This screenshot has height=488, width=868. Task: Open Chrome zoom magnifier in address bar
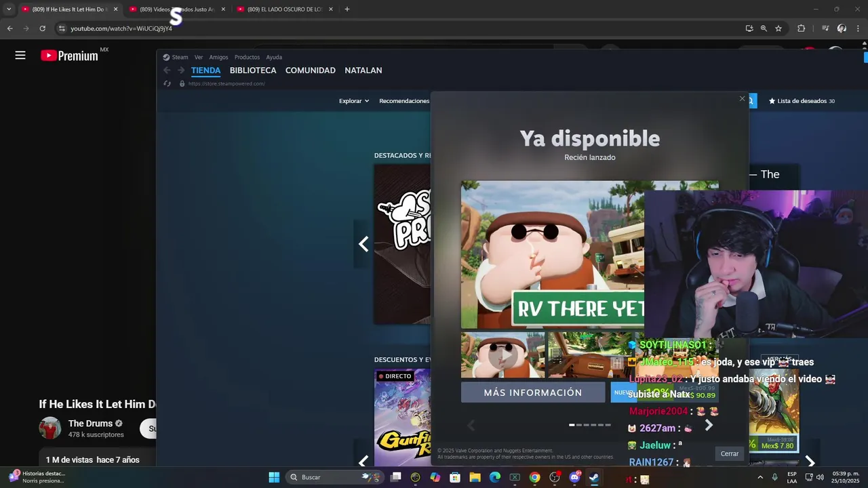pyautogui.click(x=764, y=28)
